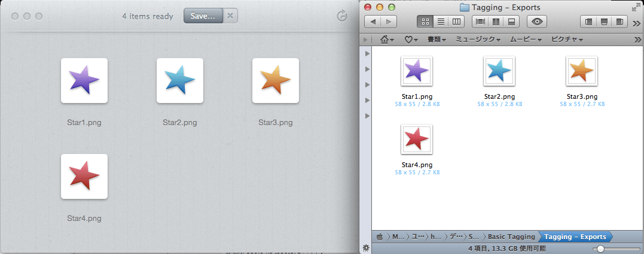The height and width of the screenshot is (254, 644).
Task: Switch to column view
Action: (x=457, y=22)
